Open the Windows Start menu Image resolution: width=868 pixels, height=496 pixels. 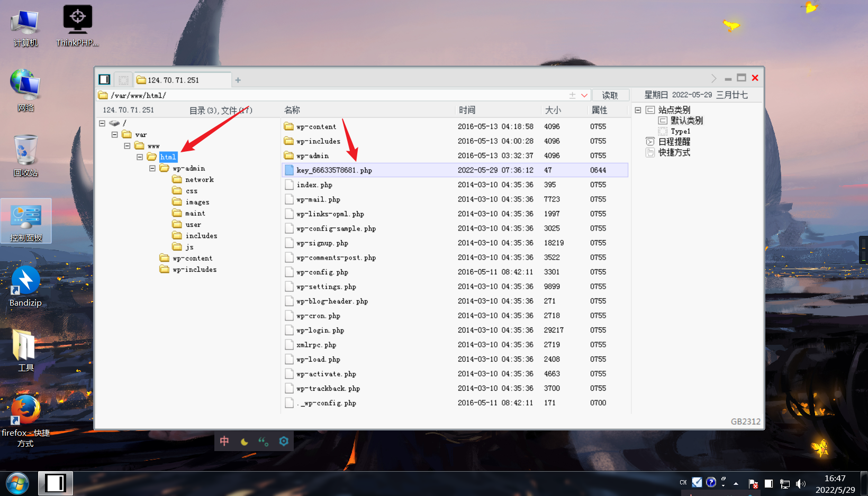coord(17,483)
